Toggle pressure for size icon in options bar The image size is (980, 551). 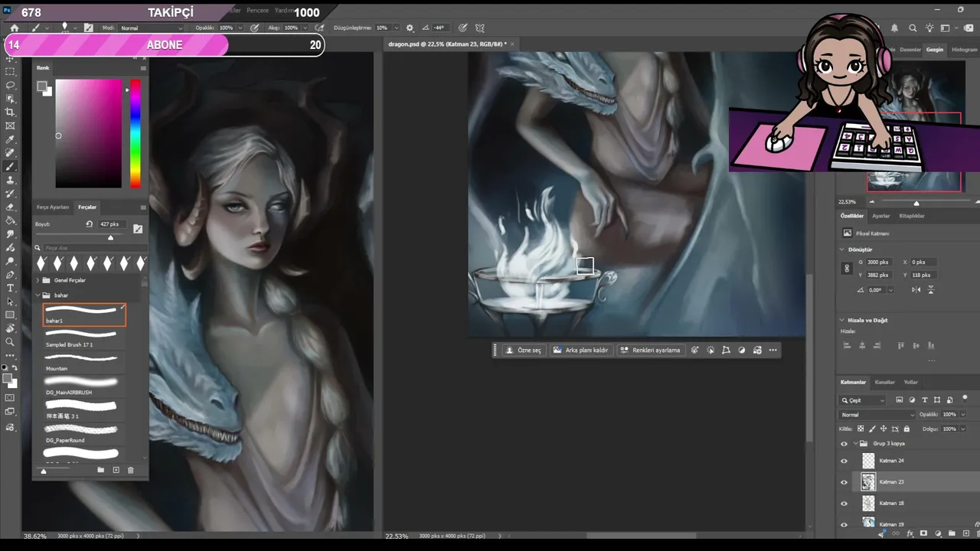tap(461, 28)
